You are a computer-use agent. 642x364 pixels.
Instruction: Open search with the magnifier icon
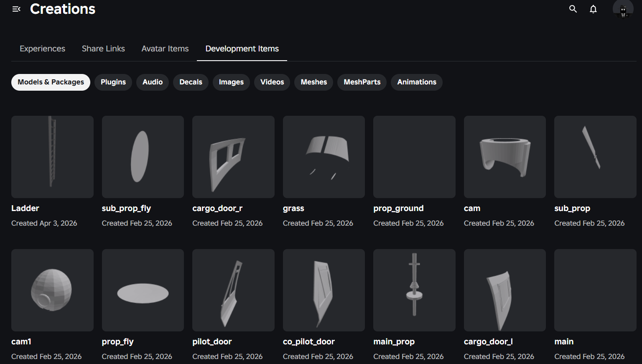[x=573, y=9]
